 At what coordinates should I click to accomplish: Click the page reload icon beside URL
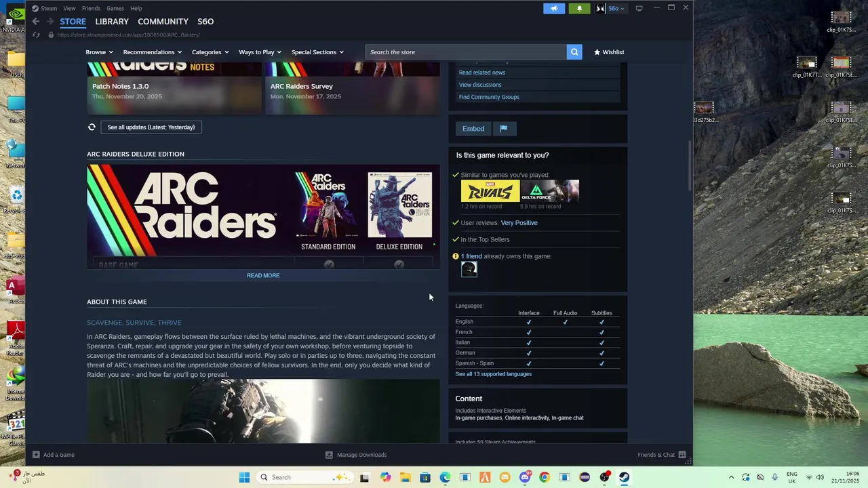[36, 35]
